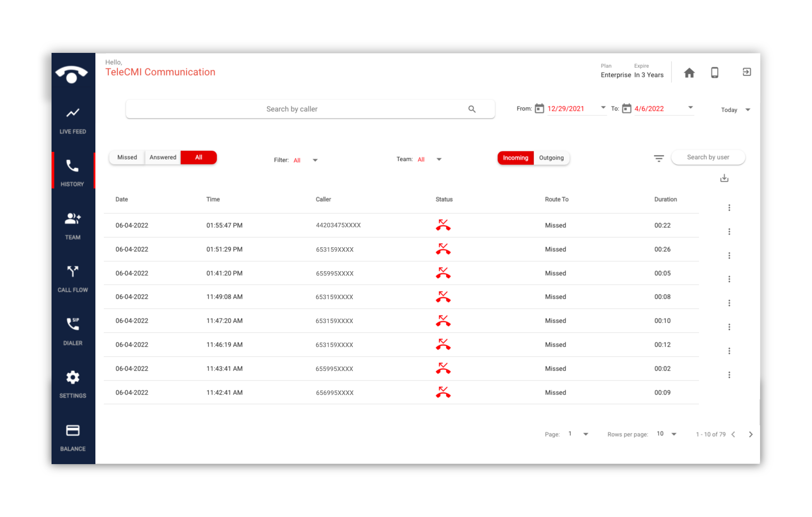Open the From date calendar icon

[539, 108]
